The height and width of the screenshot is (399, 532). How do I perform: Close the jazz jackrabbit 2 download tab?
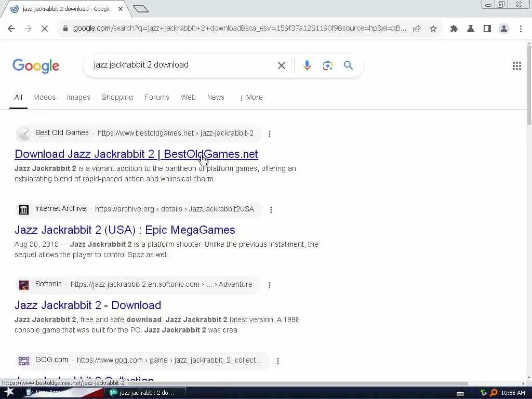pos(121,9)
